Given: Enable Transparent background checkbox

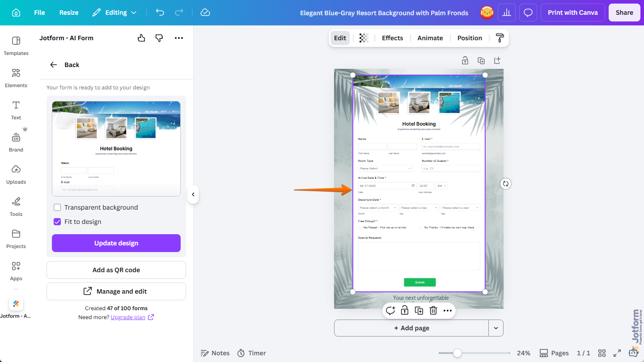Looking at the screenshot, I should coord(57,207).
